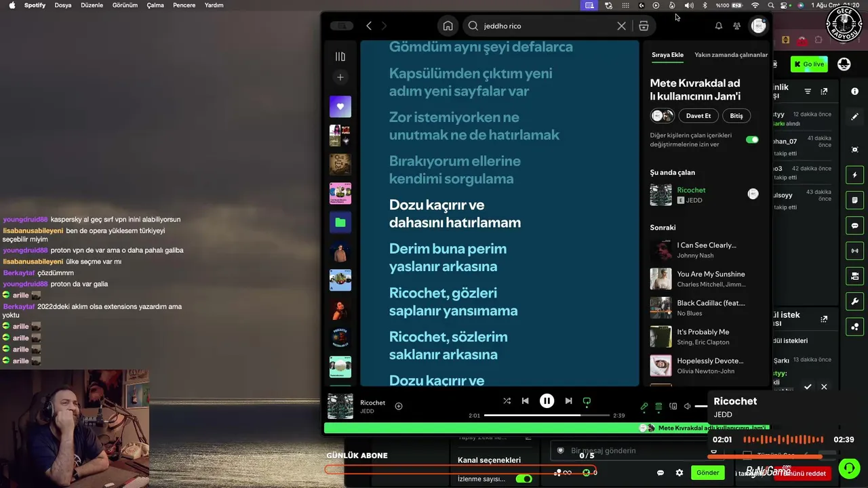Screen dimensions: 868x488
Task: Click Gönder to send chat message
Action: tap(707, 473)
